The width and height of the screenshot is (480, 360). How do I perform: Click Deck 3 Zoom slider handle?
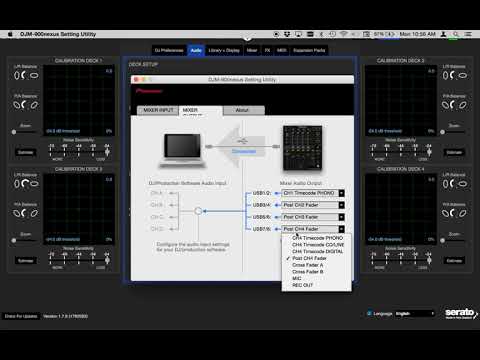[14, 240]
